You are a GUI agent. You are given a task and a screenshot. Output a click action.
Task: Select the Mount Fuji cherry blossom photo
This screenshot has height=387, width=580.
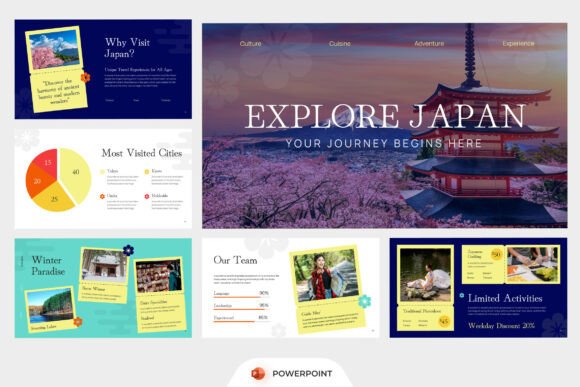tap(55, 50)
